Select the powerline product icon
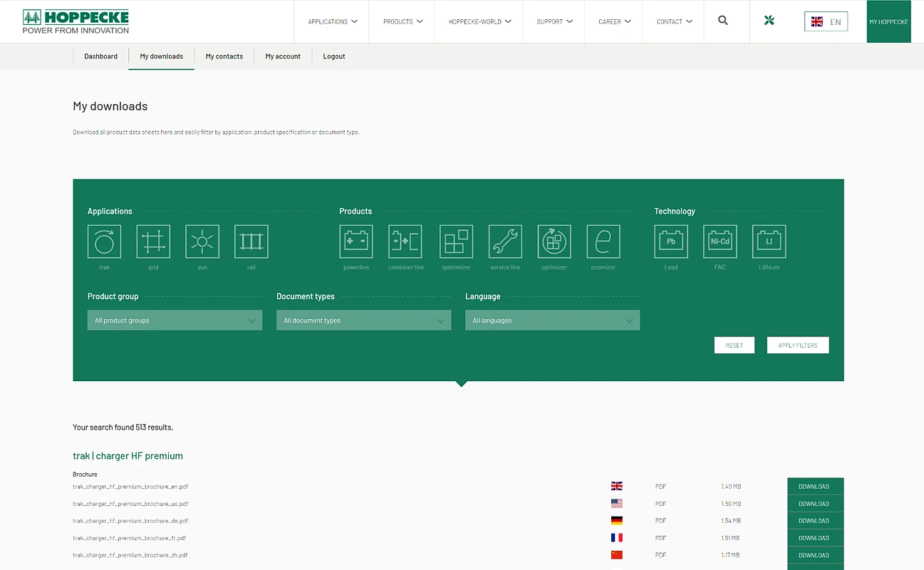The image size is (924, 570). (356, 242)
